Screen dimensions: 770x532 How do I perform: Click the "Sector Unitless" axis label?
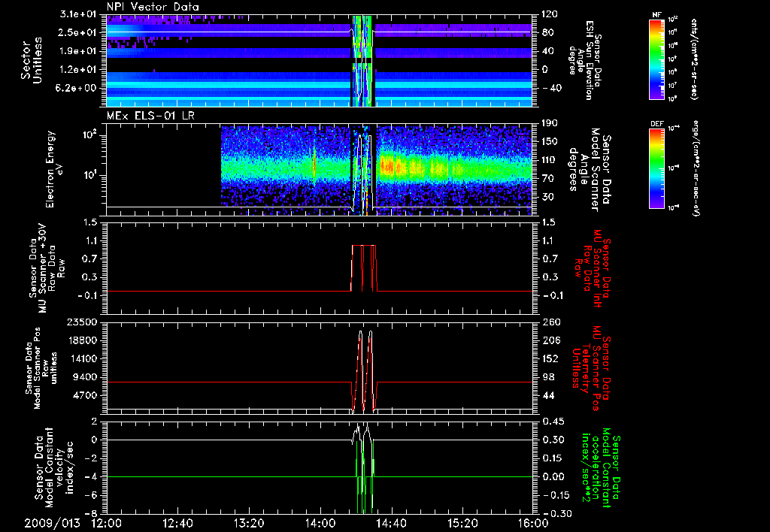pyautogui.click(x=31, y=60)
